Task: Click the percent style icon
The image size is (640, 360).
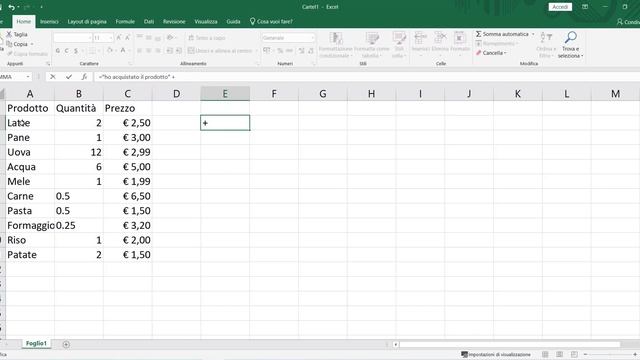Action: click(280, 51)
